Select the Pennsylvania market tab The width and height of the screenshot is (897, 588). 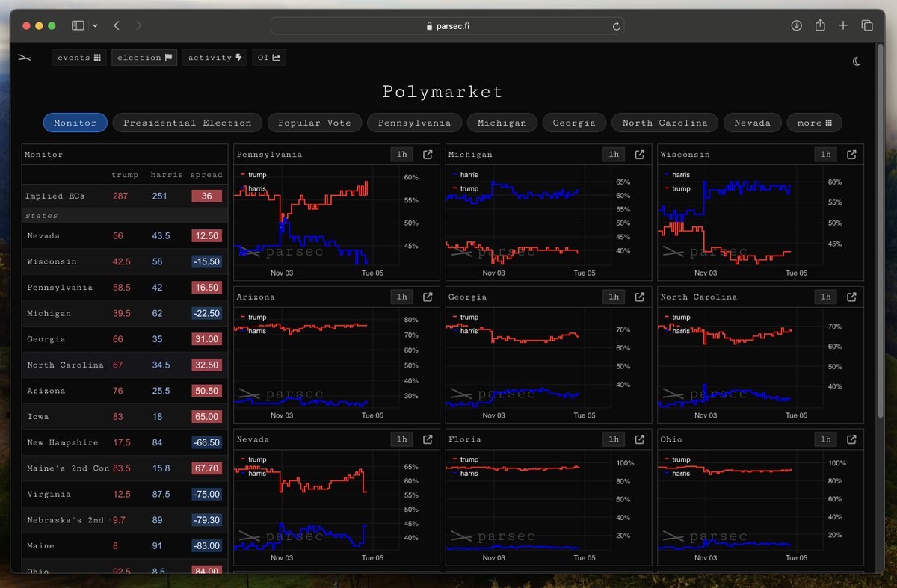[x=414, y=123]
